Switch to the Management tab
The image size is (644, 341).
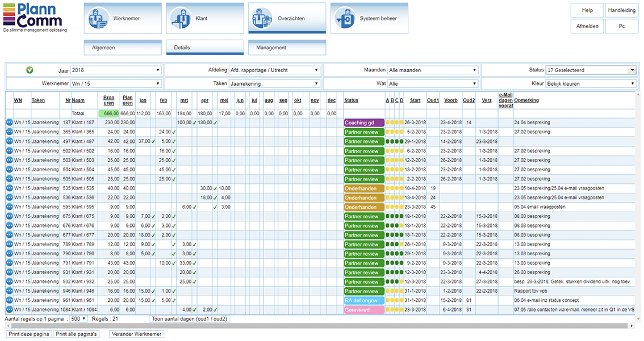pyautogui.click(x=287, y=48)
